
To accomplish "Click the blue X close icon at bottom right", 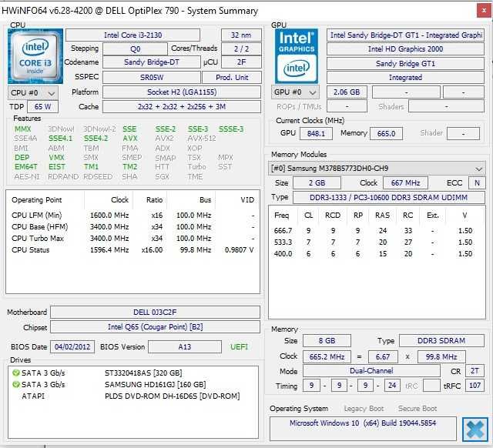I will 475,429.
